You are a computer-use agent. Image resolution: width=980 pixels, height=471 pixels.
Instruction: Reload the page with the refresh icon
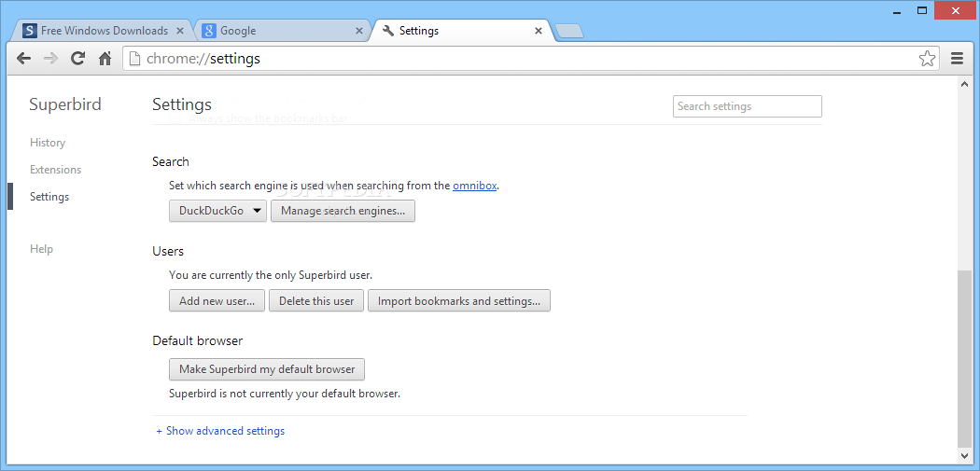tap(77, 59)
